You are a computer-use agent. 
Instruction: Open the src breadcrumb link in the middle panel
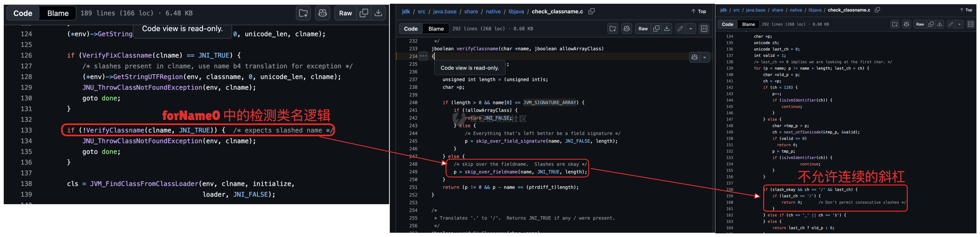tap(421, 11)
